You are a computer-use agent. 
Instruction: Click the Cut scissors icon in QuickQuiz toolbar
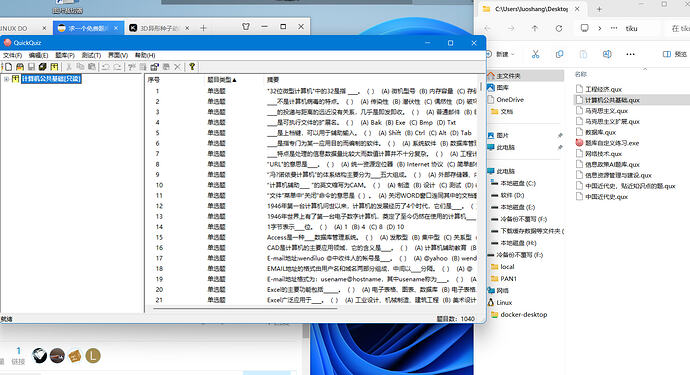69,67
